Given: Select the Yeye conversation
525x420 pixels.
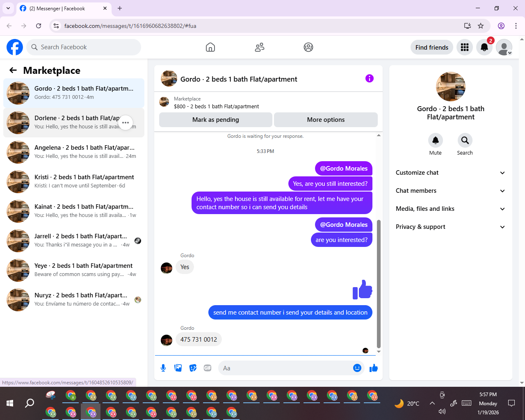Looking at the screenshot, I should tap(74, 270).
